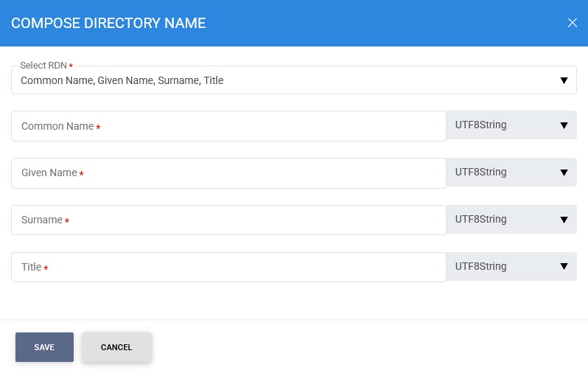The height and width of the screenshot is (373, 588).
Task: Place cursor in the Title field
Action: click(x=228, y=268)
